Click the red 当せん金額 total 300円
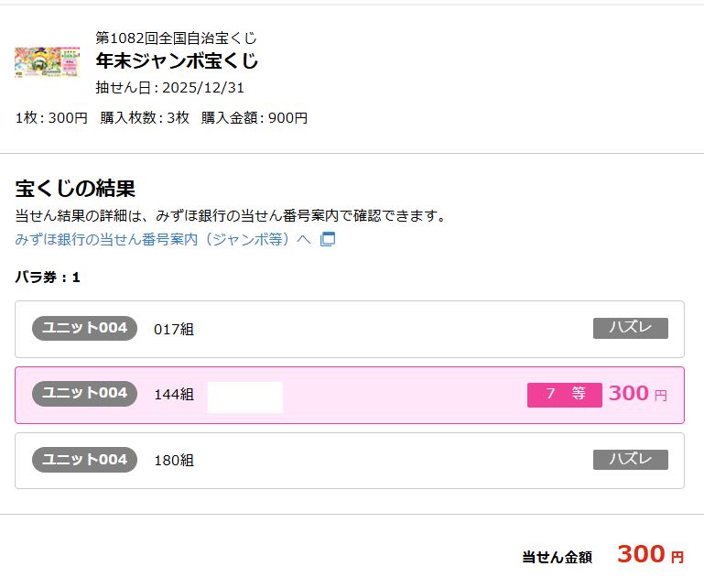The image size is (704, 588). coord(650,554)
